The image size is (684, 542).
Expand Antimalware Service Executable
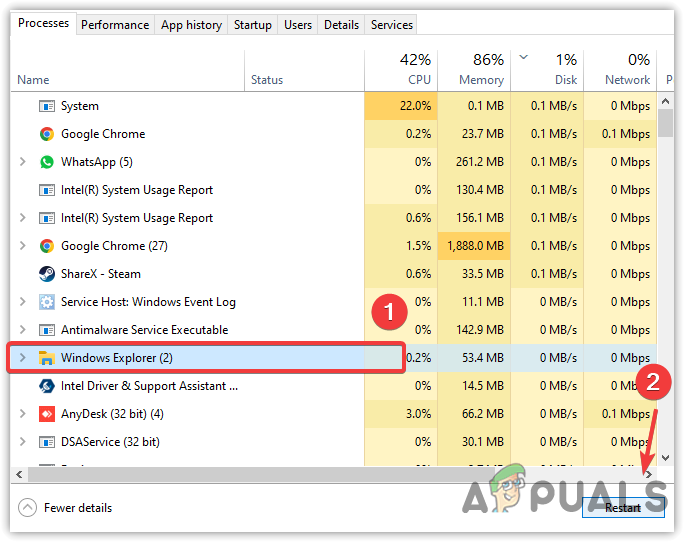[x=23, y=330]
